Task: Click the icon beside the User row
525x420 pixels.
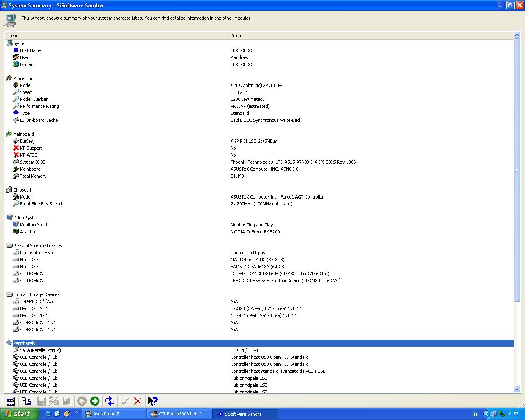Action: coord(16,57)
